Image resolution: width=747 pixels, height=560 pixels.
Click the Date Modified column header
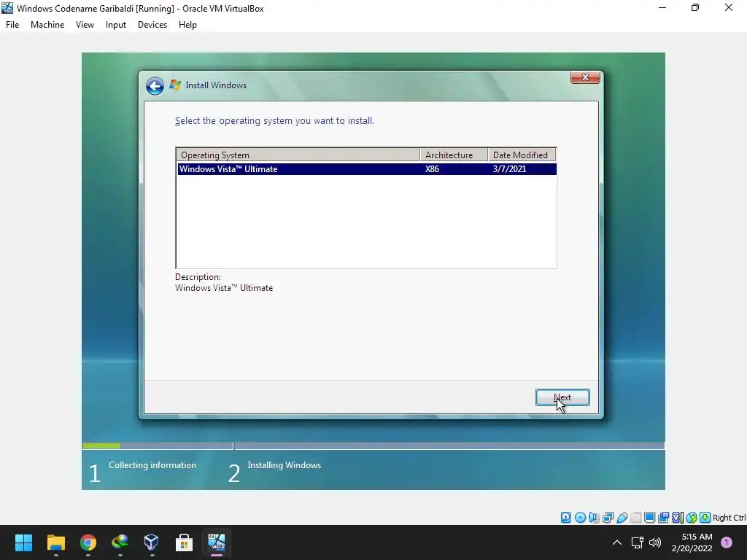(x=522, y=155)
